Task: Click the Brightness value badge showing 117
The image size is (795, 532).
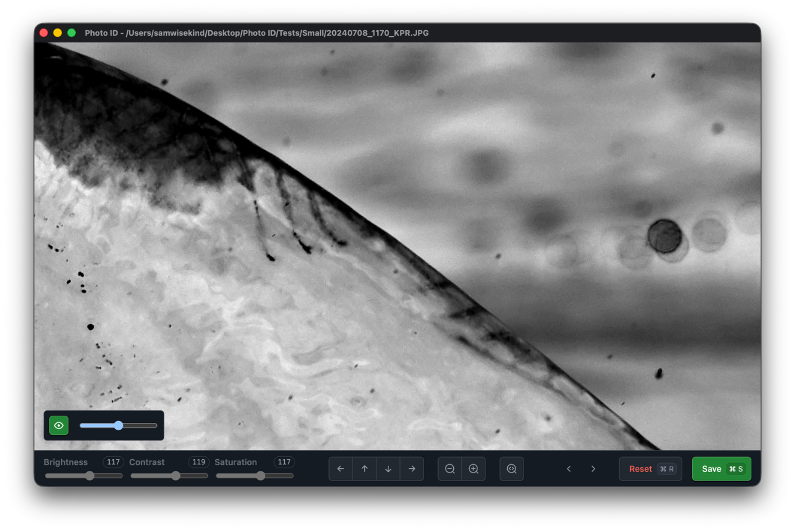Action: pyautogui.click(x=113, y=462)
